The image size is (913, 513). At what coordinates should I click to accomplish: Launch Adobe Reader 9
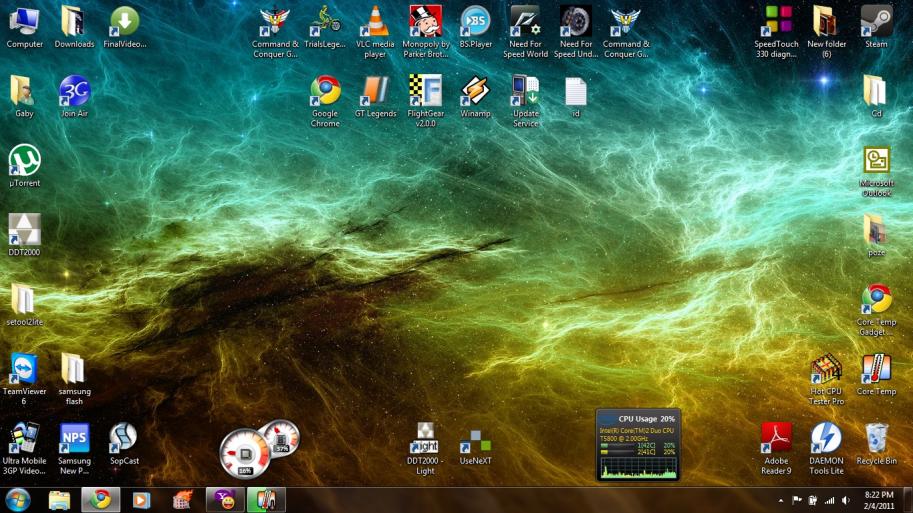click(x=776, y=440)
